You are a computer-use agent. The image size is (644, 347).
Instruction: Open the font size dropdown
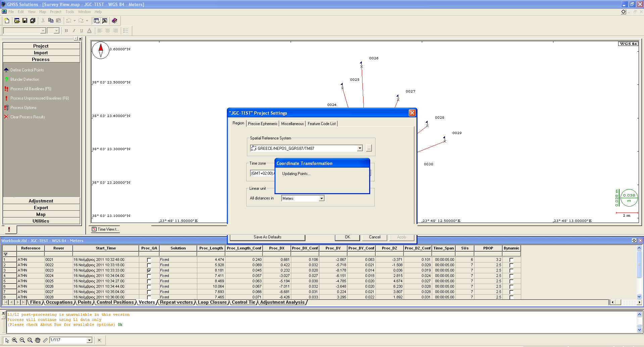coord(56,31)
